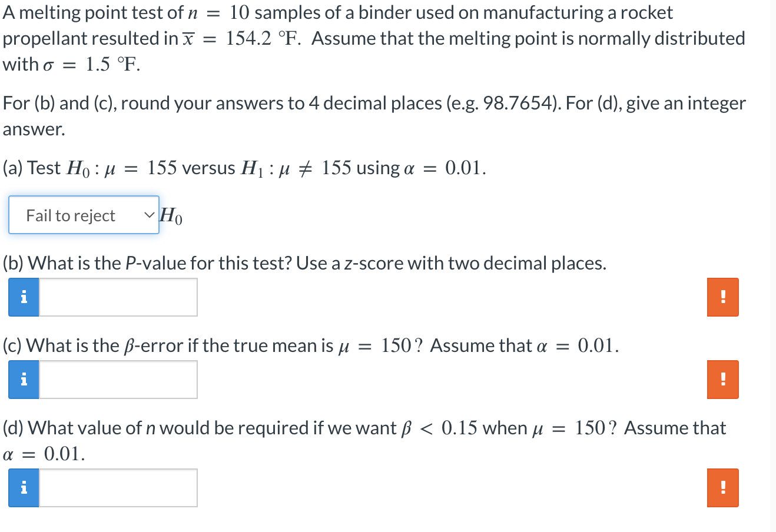
Task: Click the orange alert icon for part (b)
Action: 722,297
